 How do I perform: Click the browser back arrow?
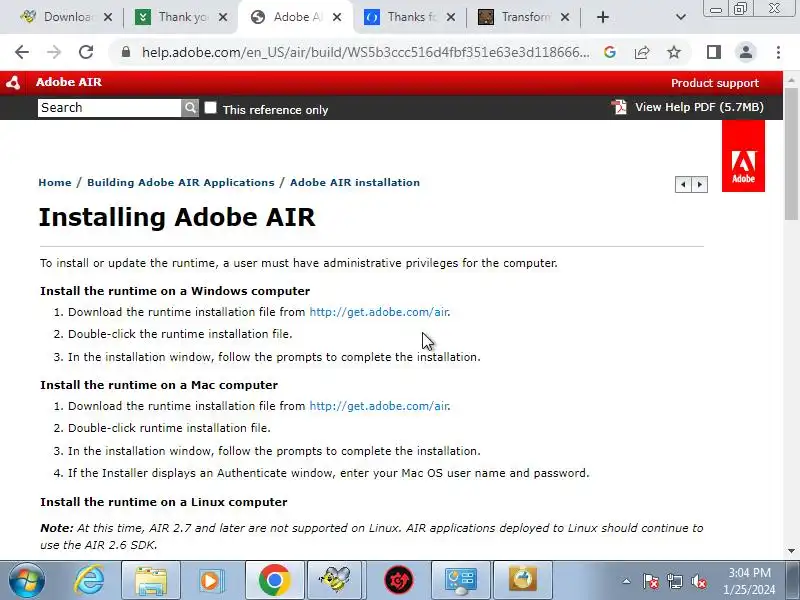click(22, 52)
